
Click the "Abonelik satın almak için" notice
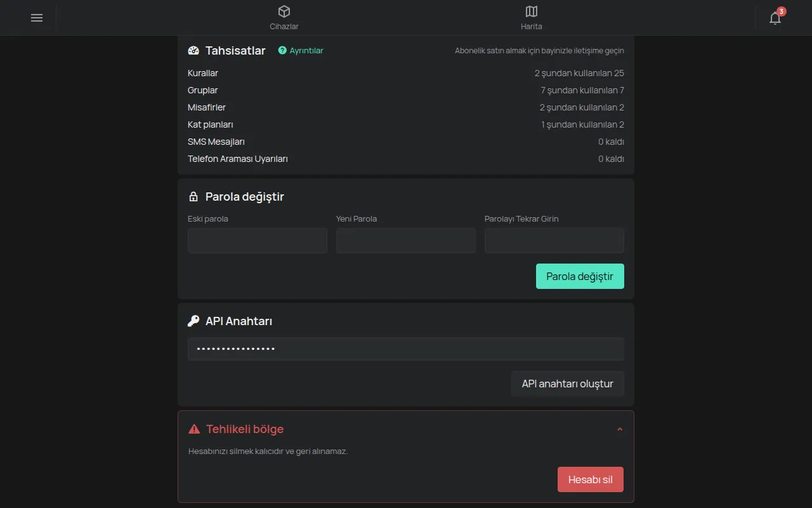[x=539, y=51]
